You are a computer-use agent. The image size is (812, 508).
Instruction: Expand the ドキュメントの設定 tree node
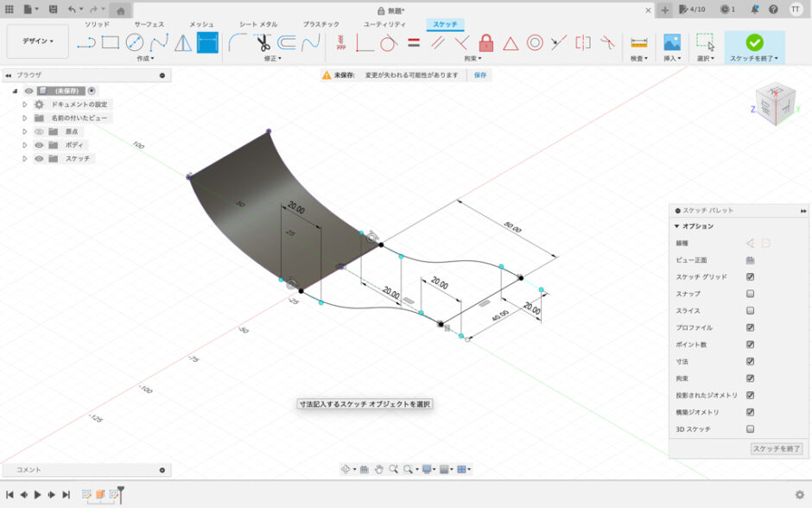[25, 104]
